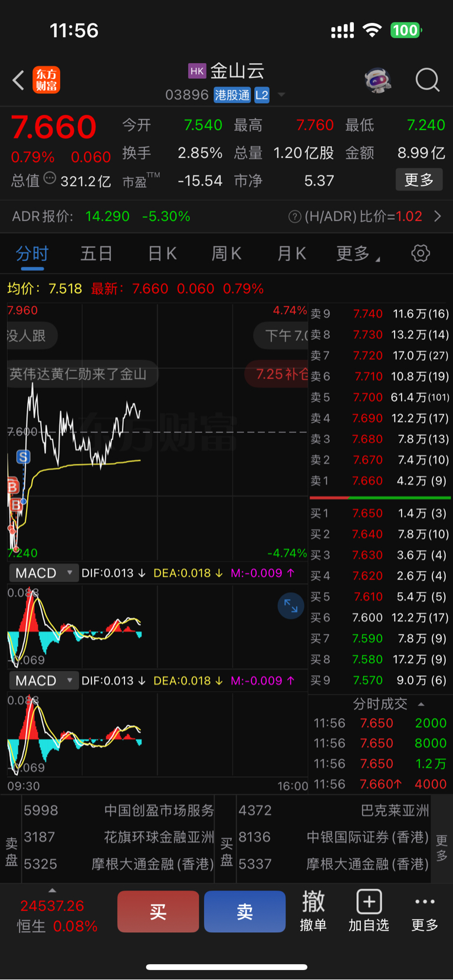Tap the buy/sell ratio red-green bar
Screen dimensions: 453x980
click(380, 498)
